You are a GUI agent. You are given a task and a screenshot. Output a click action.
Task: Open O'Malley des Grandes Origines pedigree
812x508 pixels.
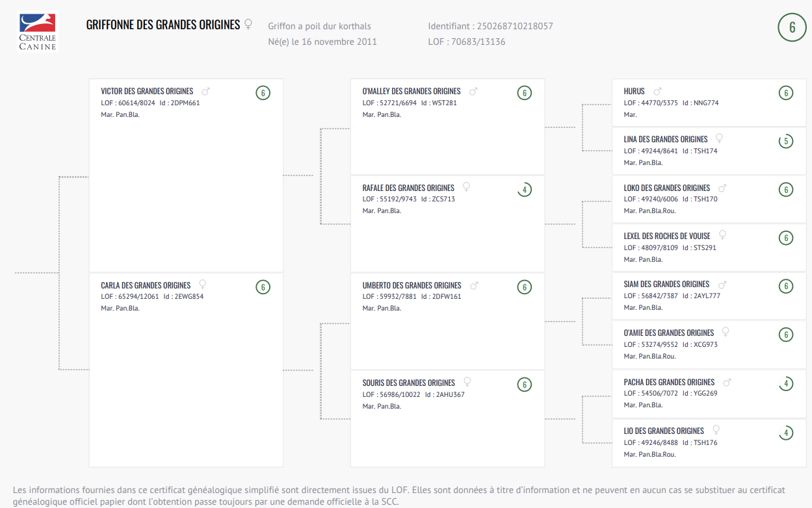(412, 92)
